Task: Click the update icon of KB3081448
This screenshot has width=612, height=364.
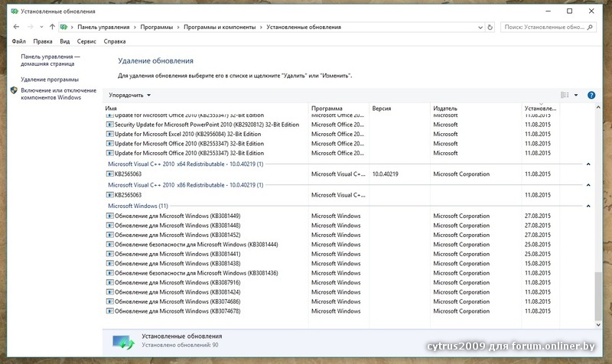Action: (x=109, y=226)
